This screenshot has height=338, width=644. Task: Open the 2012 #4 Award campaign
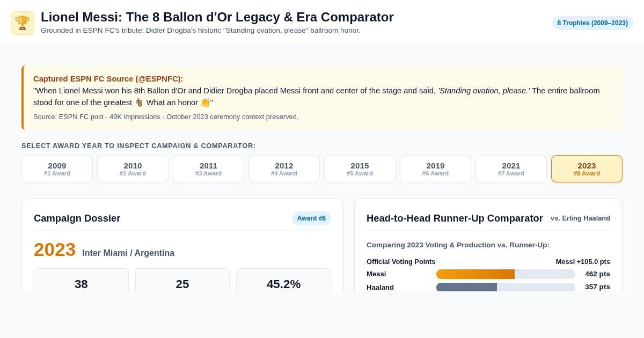click(x=284, y=169)
